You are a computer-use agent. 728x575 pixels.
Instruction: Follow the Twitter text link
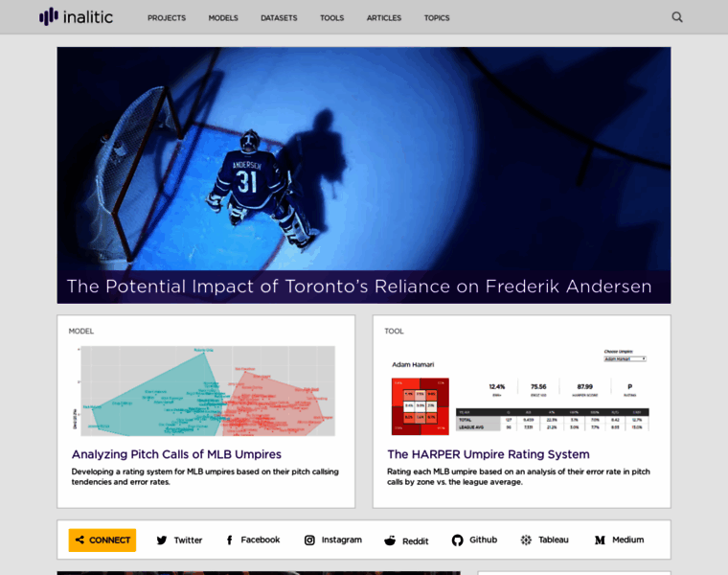click(x=188, y=540)
